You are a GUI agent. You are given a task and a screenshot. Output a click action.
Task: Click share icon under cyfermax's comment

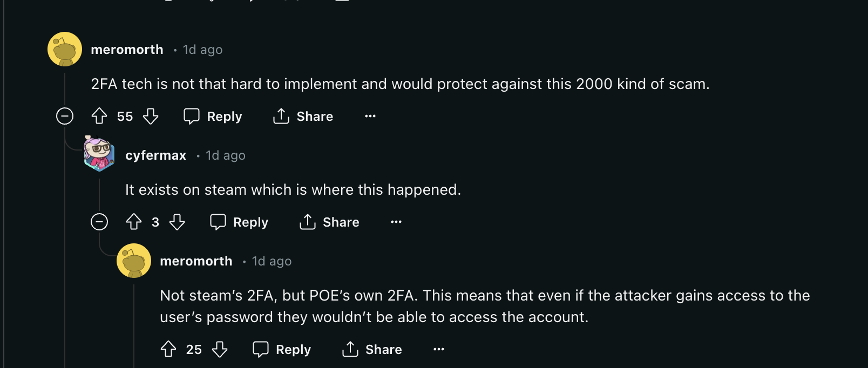tap(308, 222)
